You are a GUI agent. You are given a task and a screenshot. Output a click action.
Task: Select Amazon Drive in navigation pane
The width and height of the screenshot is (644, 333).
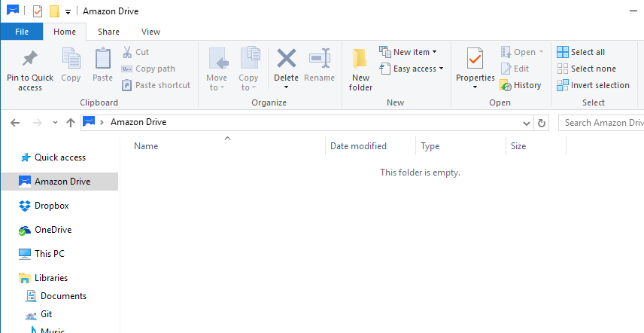pos(60,182)
